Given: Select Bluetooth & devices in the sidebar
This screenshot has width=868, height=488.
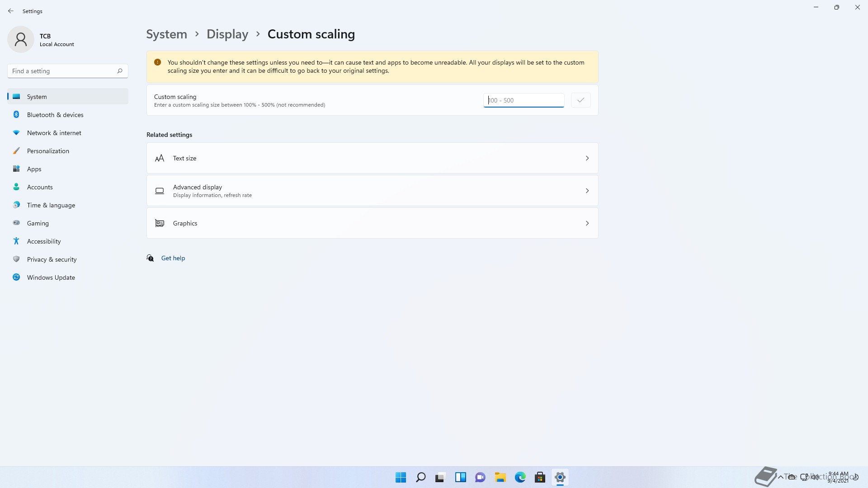Looking at the screenshot, I should tap(55, 115).
